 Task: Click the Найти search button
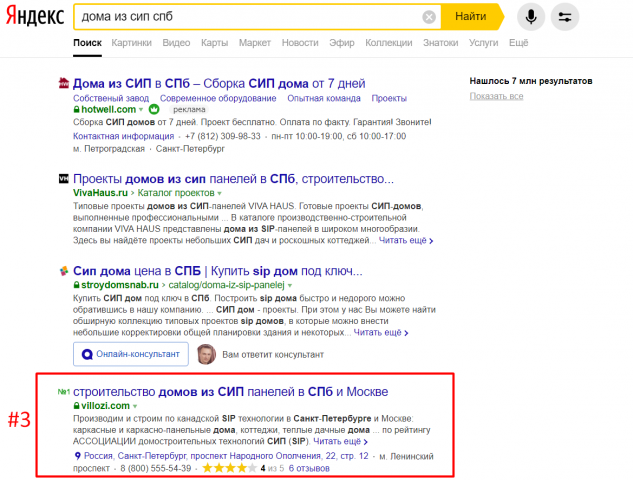[471, 17]
